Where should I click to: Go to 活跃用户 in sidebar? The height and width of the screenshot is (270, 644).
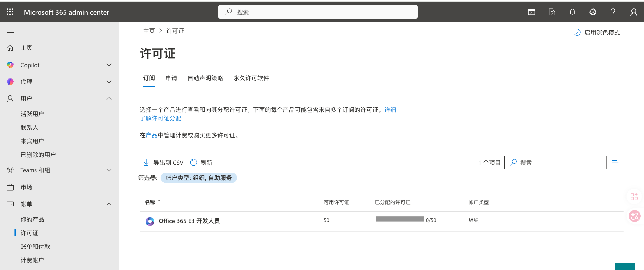pos(32,114)
